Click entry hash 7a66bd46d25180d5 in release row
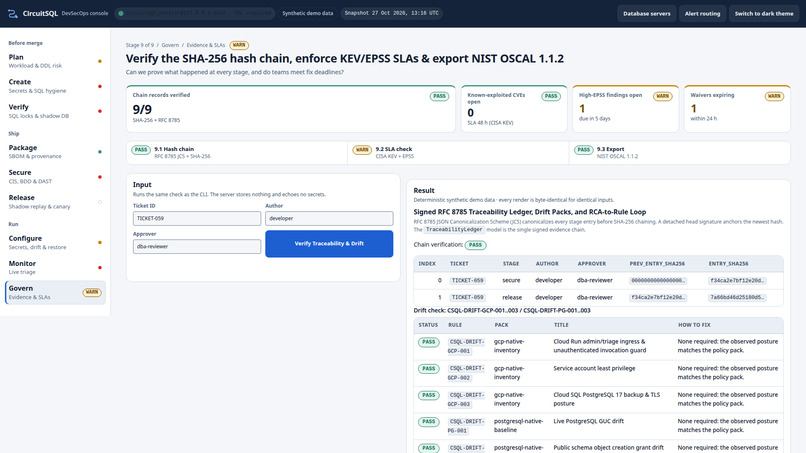The width and height of the screenshot is (806, 453). 737,298
